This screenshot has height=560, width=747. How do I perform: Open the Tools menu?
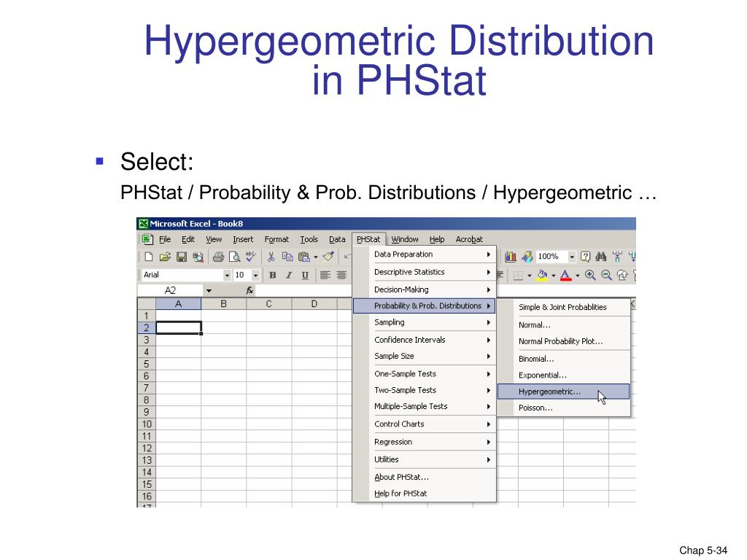309,239
